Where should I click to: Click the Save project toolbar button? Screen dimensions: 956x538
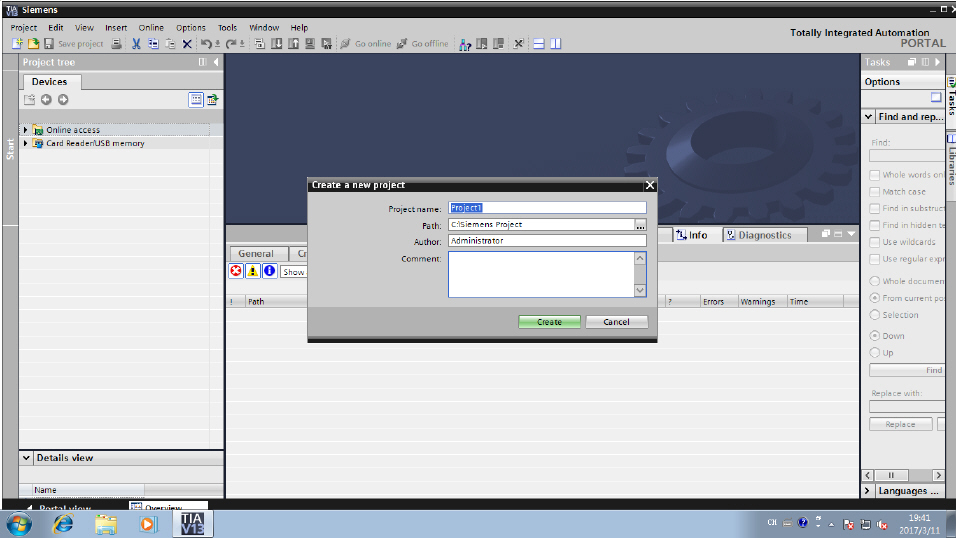(x=74, y=44)
